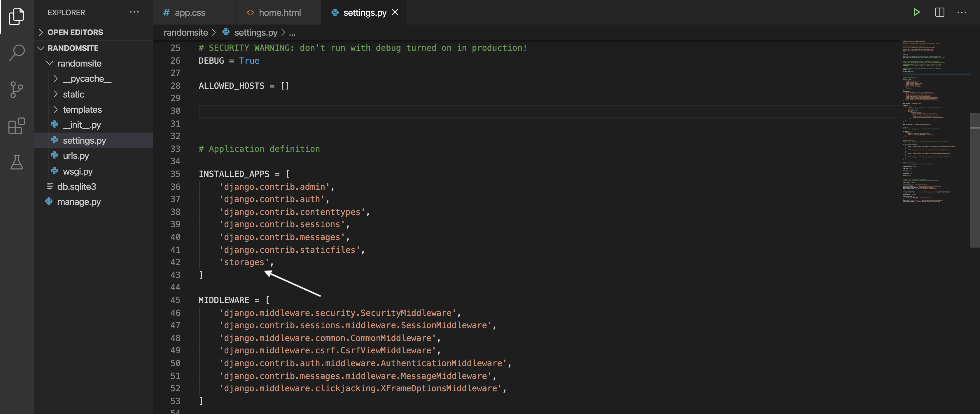Switch to the home.html tab

[279, 13]
